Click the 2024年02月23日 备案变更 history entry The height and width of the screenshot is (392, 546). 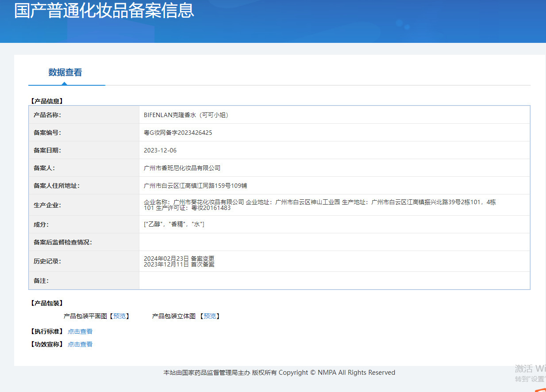tap(179, 258)
